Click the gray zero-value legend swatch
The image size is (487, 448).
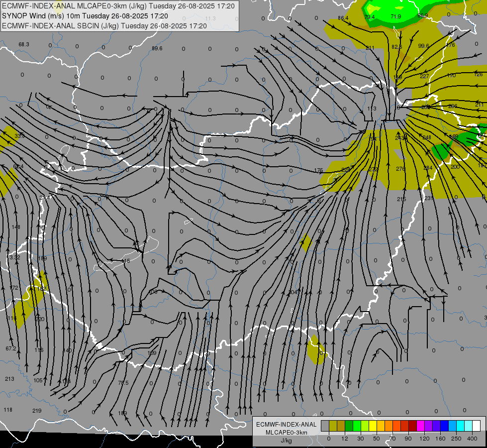[x=325, y=426]
